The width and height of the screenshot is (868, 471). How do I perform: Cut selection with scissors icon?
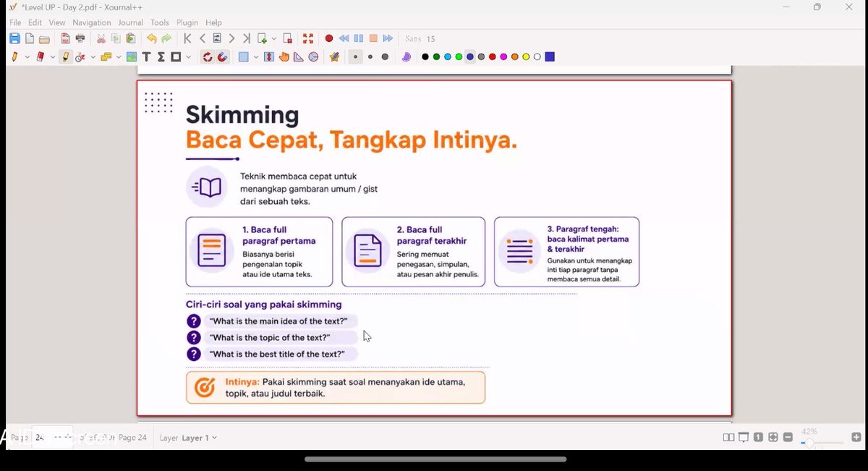tap(101, 38)
